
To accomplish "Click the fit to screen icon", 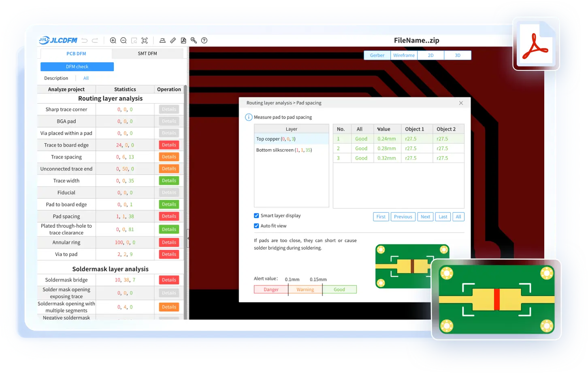I will coord(145,40).
